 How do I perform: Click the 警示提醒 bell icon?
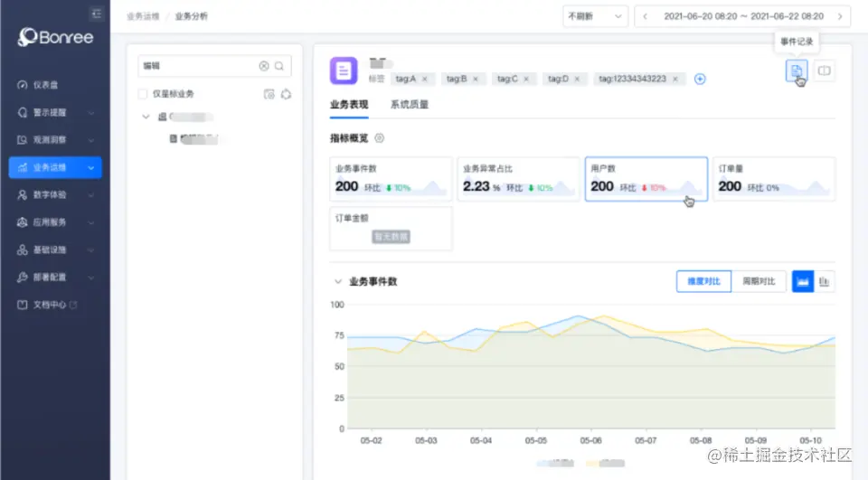[x=22, y=112]
